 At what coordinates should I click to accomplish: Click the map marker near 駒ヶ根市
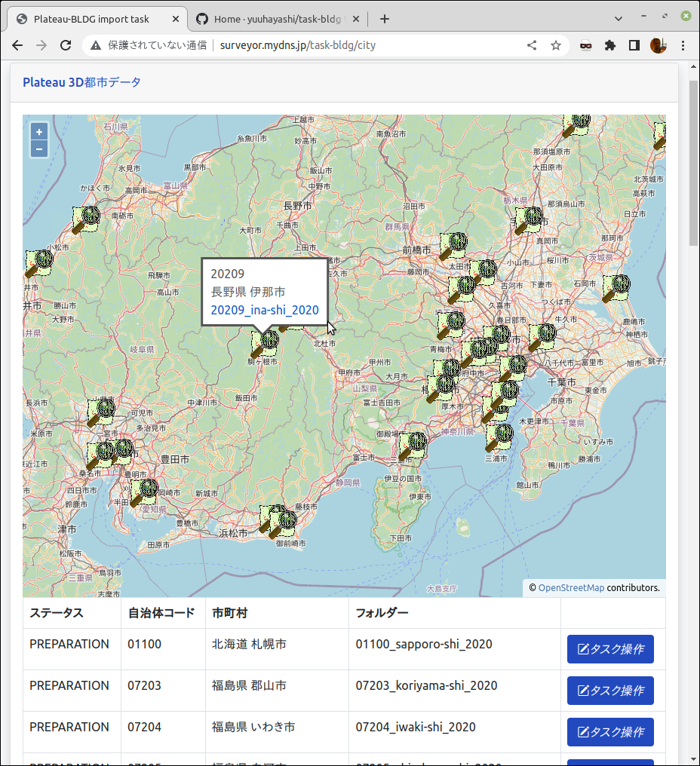point(265,345)
